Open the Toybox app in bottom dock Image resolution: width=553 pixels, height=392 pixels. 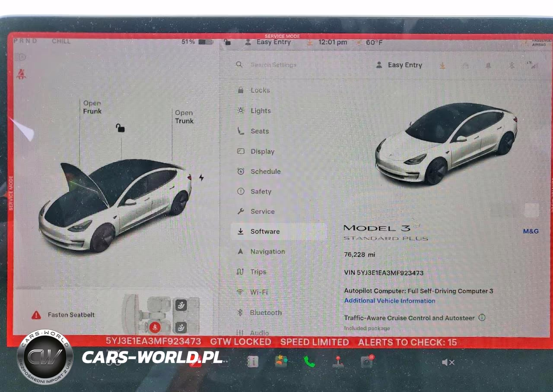(281, 361)
